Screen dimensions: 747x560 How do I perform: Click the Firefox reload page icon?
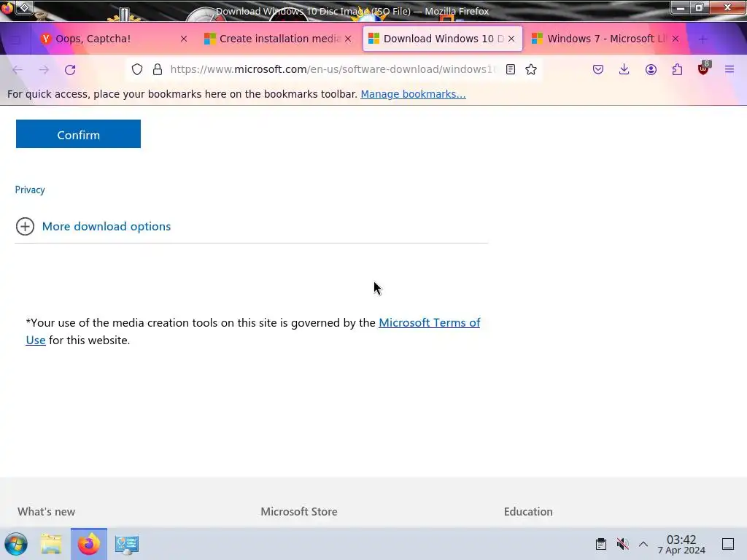coord(70,69)
